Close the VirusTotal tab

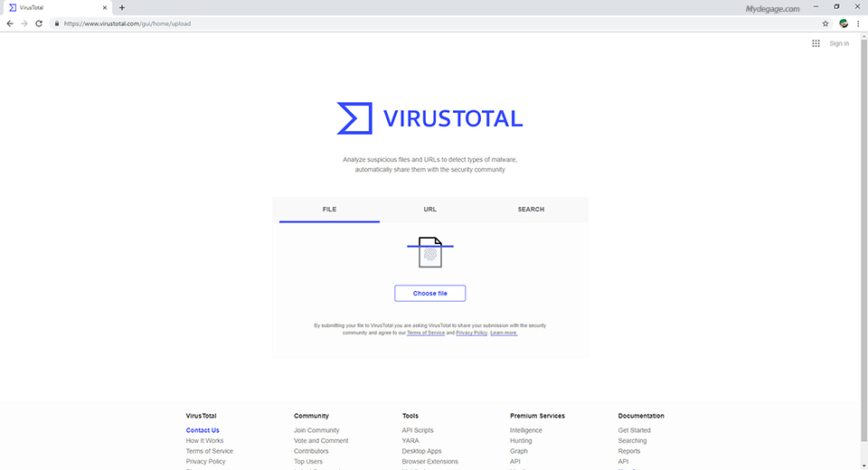pyautogui.click(x=105, y=8)
